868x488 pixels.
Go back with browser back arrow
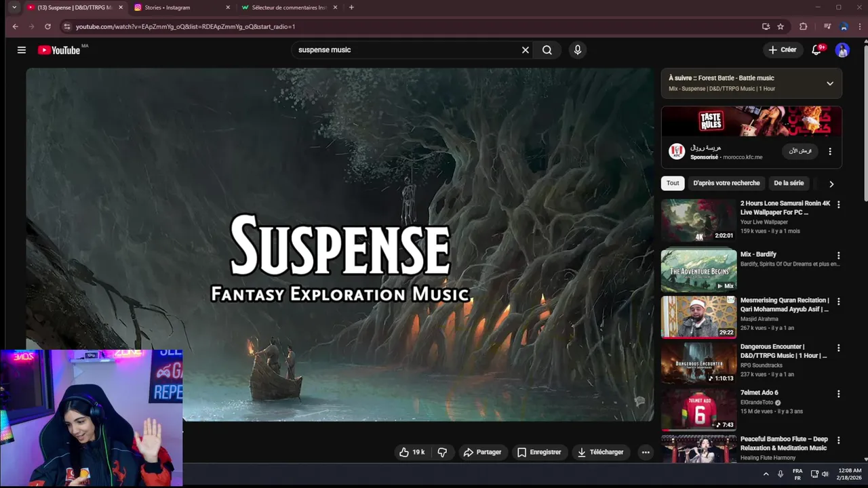16,26
